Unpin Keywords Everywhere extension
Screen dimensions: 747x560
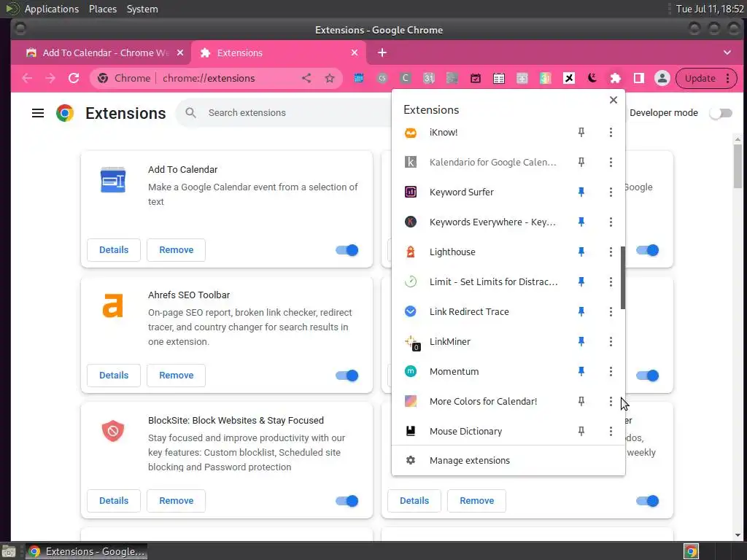[x=581, y=222]
